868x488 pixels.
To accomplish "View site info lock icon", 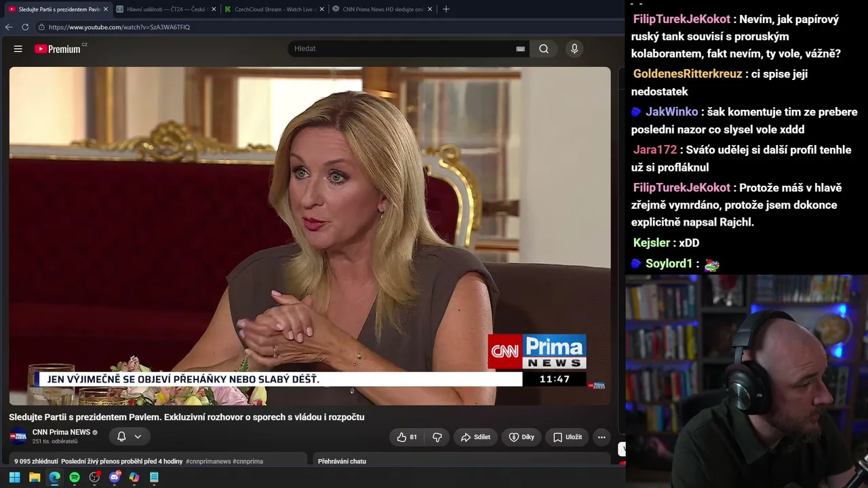I will click(41, 27).
